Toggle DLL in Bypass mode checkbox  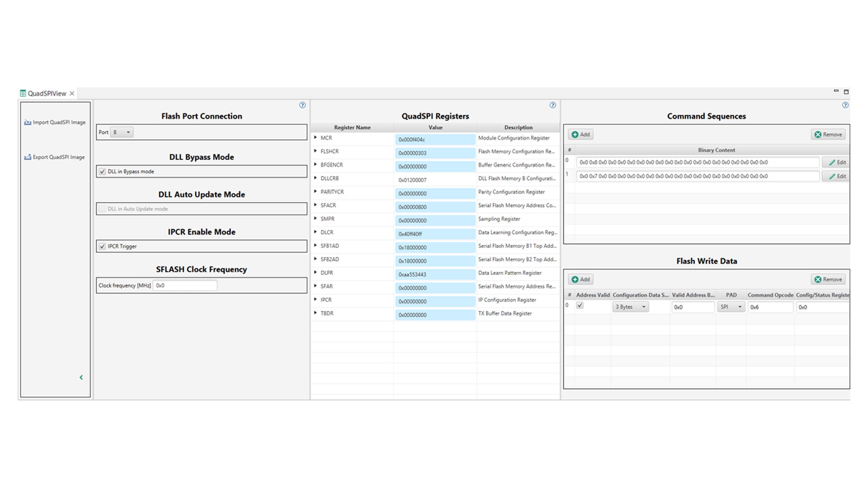[x=102, y=172]
